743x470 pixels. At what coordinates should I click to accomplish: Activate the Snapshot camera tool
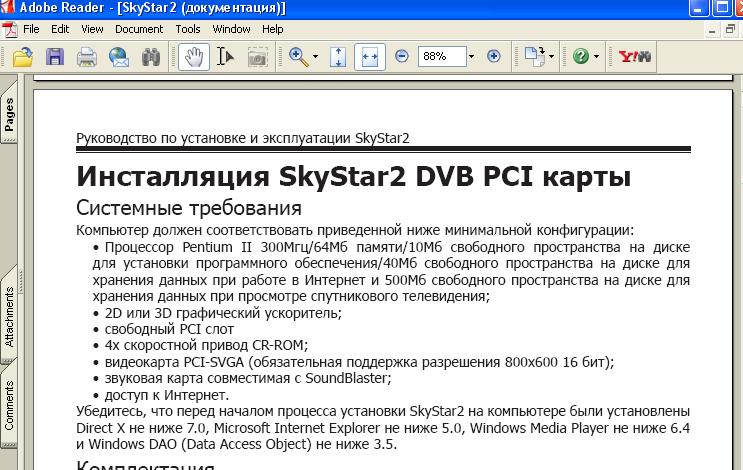(x=257, y=57)
